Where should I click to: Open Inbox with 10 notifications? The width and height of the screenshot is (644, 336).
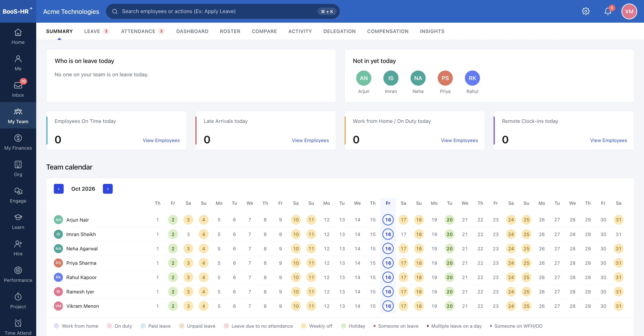coord(18,89)
